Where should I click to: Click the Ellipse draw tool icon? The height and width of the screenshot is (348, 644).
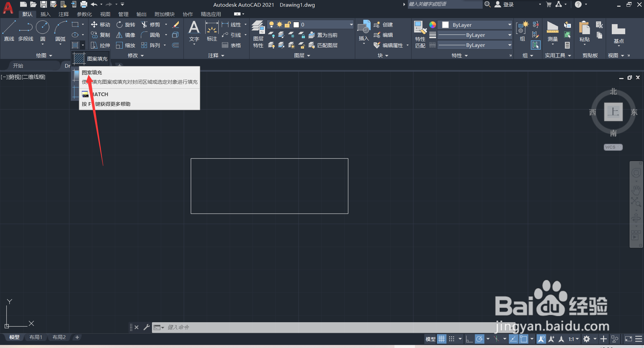(75, 35)
